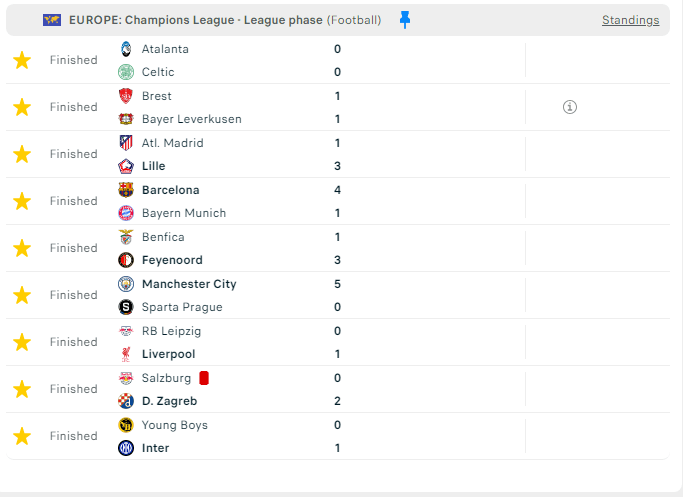Click the Champions League flag icon
Image resolution: width=683 pixels, height=497 pixels.
click(x=52, y=20)
